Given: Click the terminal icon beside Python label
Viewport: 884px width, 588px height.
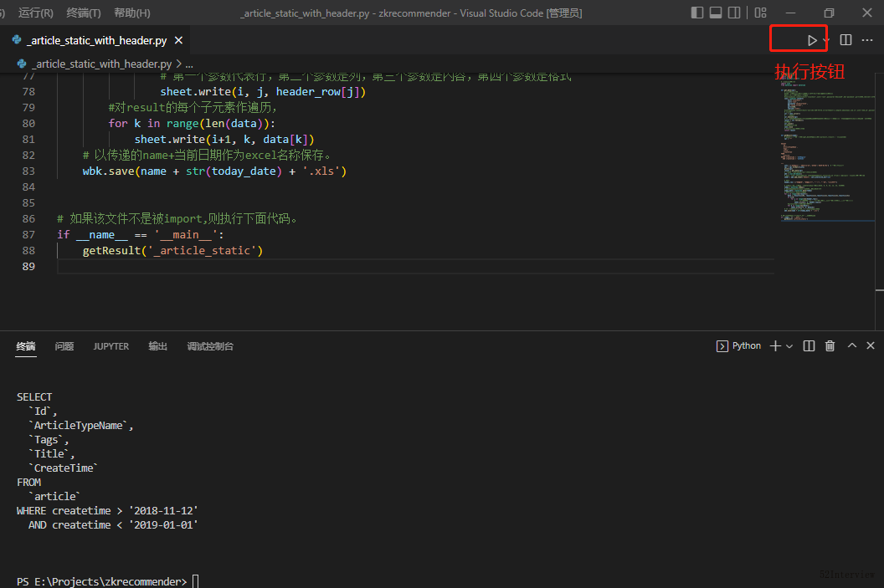Looking at the screenshot, I should pyautogui.click(x=722, y=346).
